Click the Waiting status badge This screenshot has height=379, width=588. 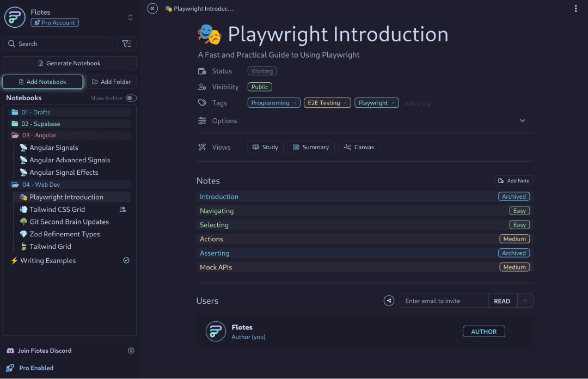click(x=262, y=71)
